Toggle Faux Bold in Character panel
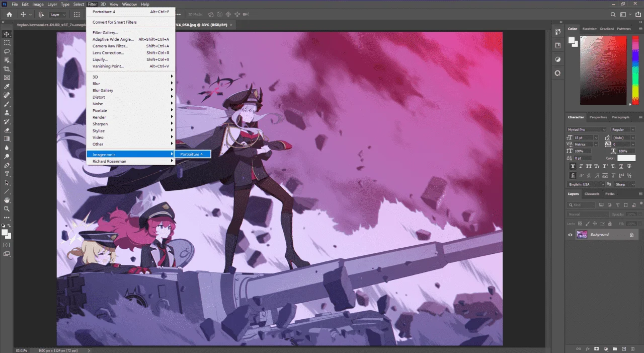Viewport: 644px width, 353px height. 573,166
